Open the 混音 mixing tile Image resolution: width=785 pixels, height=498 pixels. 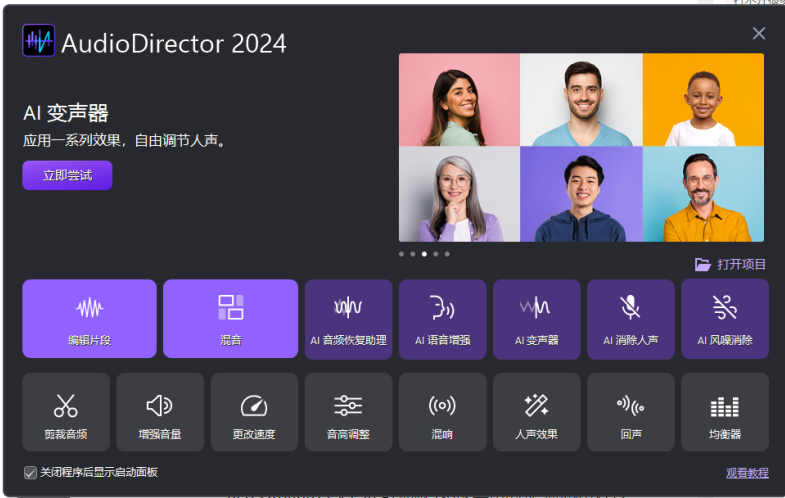pyautogui.click(x=230, y=318)
